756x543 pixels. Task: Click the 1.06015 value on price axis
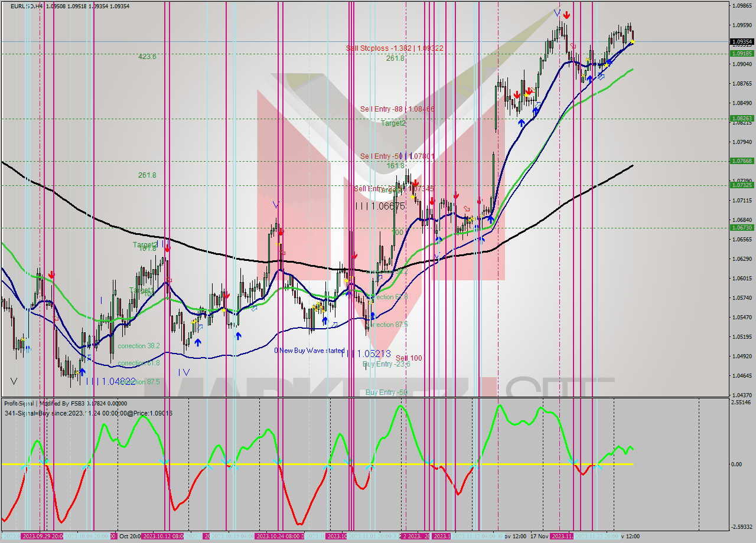741,279
